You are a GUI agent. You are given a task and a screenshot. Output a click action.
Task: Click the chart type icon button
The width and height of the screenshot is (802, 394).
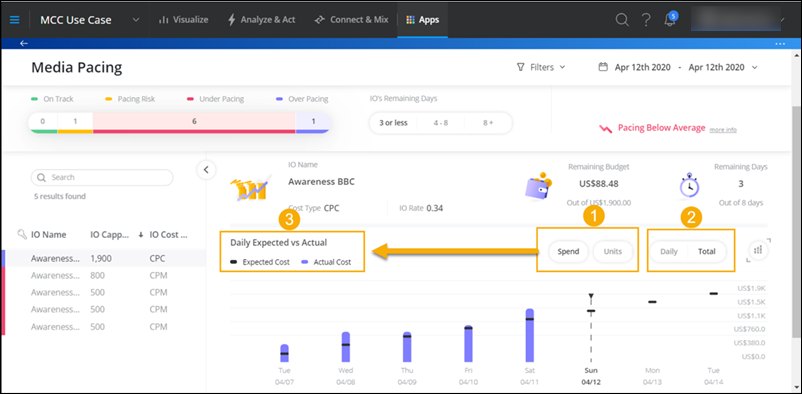tap(758, 250)
